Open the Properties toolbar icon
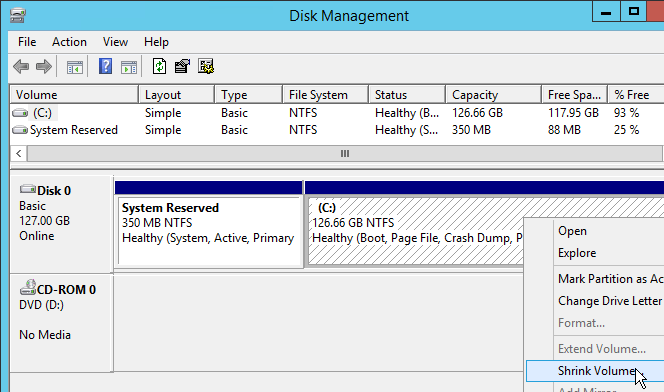 coord(182,66)
